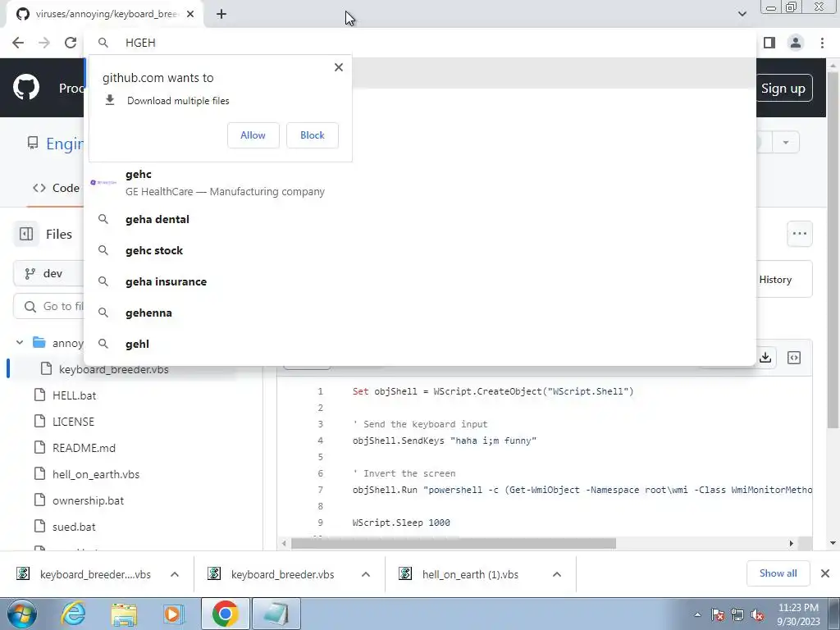Open the three-dots more options button
This screenshot has width=840, height=630.
800,234
